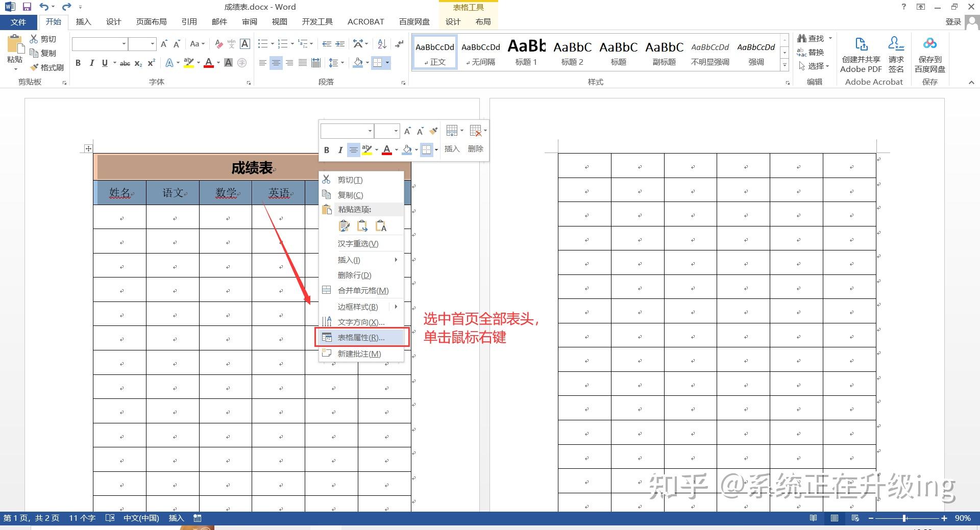The image size is (980, 530).
Task: Click the increase indent icon
Action: [x=340, y=44]
